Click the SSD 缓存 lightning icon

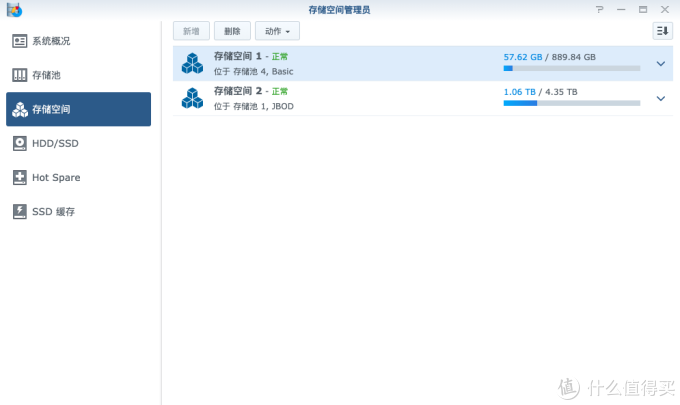pos(20,212)
